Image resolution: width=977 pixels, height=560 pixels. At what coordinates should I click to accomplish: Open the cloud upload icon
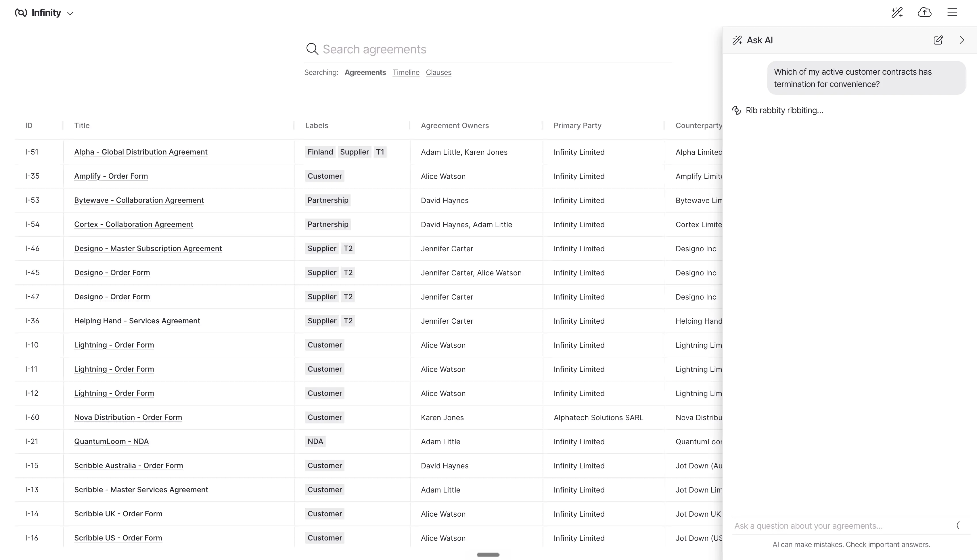click(x=924, y=12)
